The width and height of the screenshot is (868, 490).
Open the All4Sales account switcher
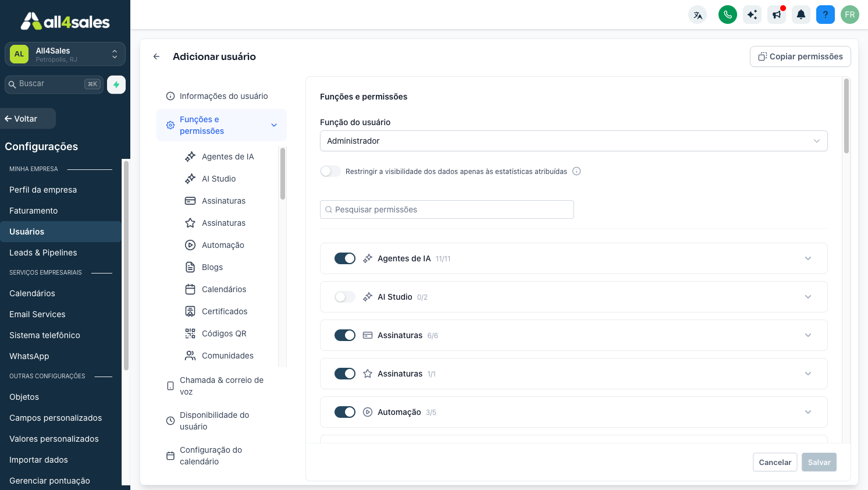(65, 54)
